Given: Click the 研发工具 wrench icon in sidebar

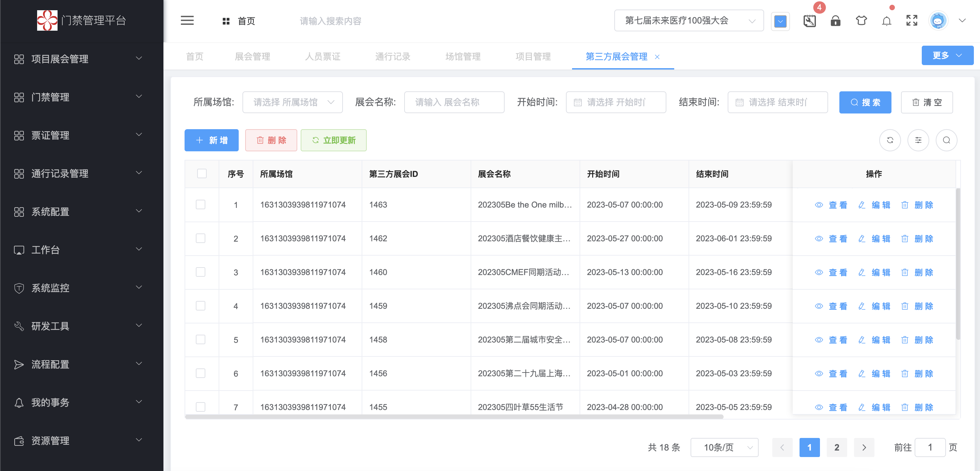Looking at the screenshot, I should point(19,326).
